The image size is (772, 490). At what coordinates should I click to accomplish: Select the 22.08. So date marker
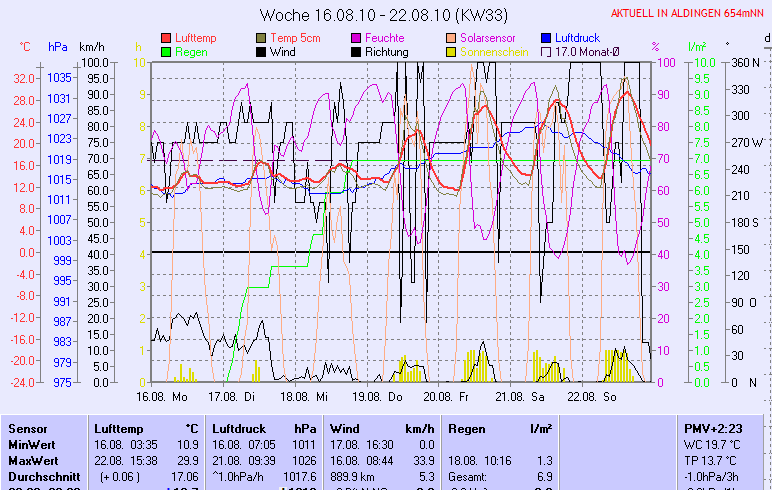click(x=591, y=396)
